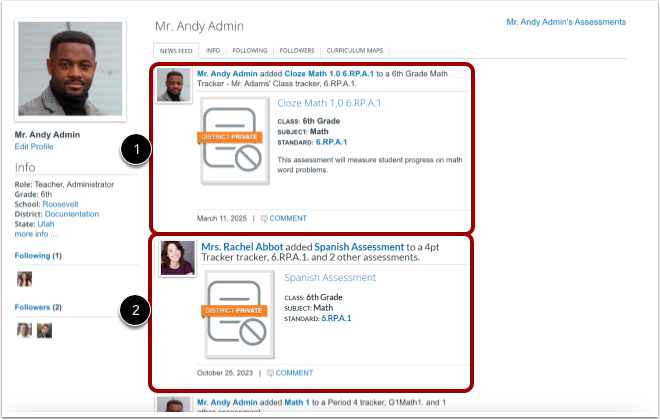Open the News Feed tab

click(176, 51)
